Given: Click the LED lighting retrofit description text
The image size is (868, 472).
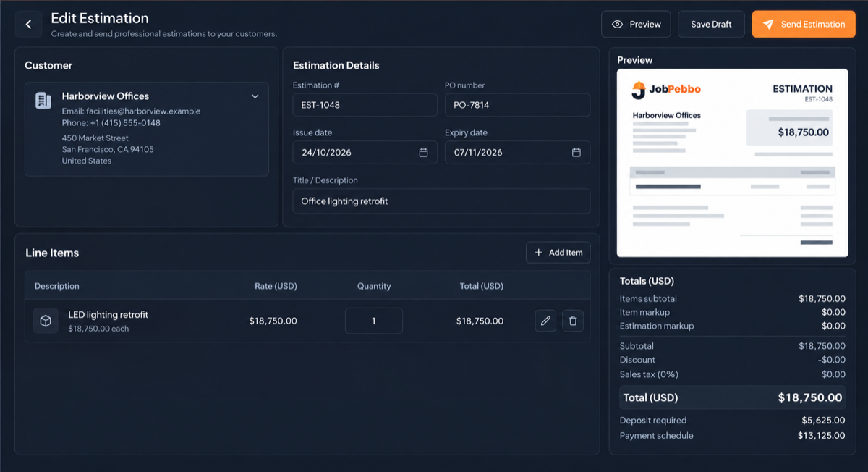Looking at the screenshot, I should (109, 315).
